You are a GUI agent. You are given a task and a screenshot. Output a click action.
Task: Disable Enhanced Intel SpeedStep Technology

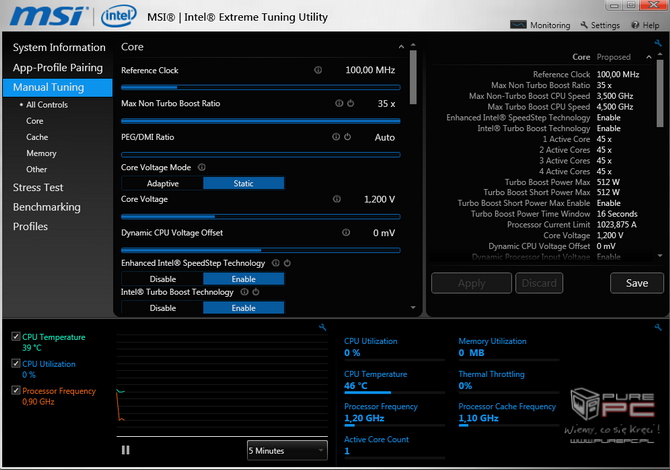click(162, 279)
